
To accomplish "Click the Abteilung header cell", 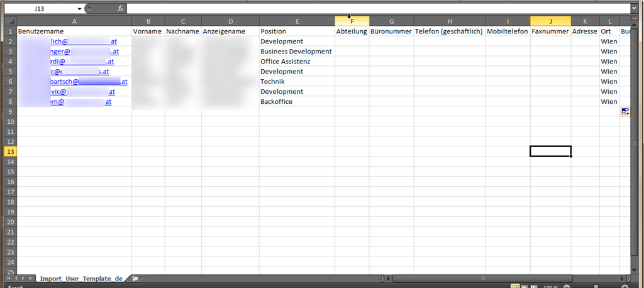I will (x=352, y=31).
